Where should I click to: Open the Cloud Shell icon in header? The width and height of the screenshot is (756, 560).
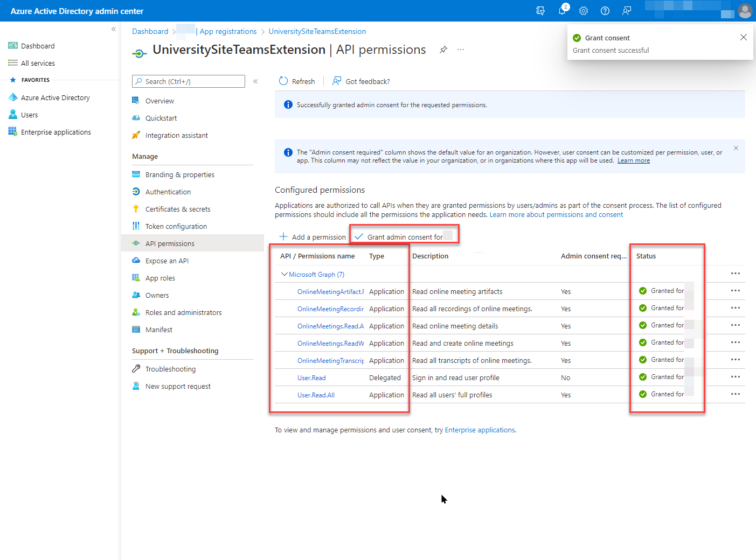pyautogui.click(x=540, y=11)
